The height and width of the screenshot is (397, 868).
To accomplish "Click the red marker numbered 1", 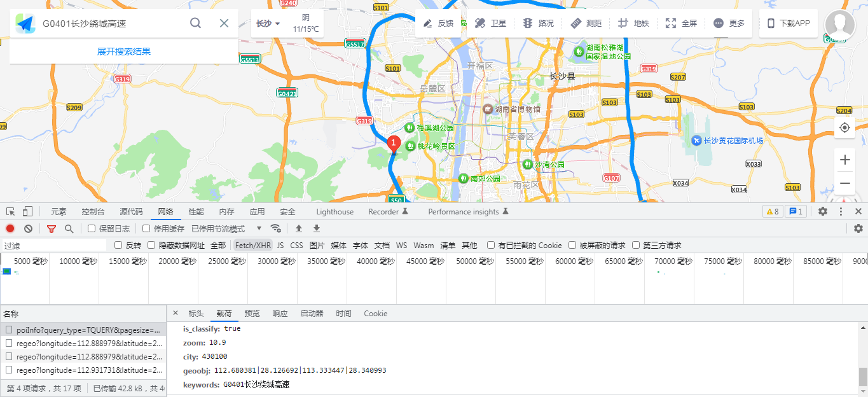I will tap(394, 144).
